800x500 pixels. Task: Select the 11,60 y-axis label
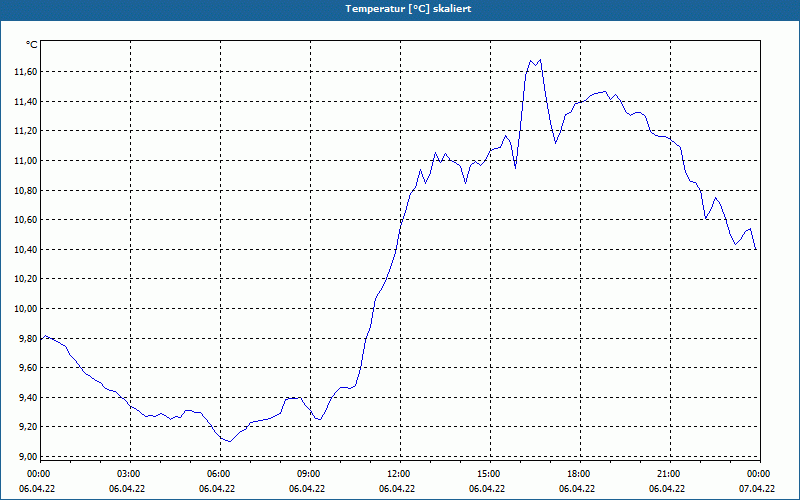(x=26, y=72)
